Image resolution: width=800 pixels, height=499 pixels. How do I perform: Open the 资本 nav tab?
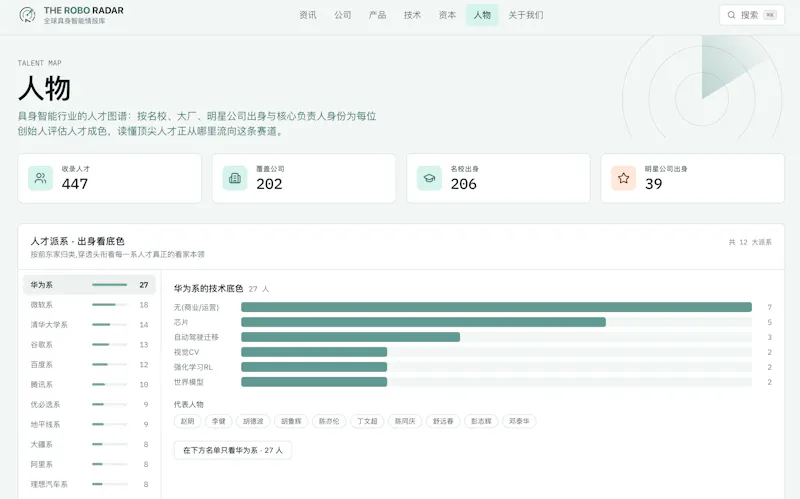447,15
